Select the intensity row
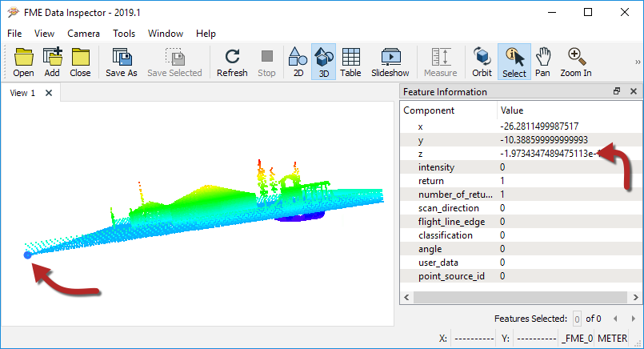 [x=521, y=166]
